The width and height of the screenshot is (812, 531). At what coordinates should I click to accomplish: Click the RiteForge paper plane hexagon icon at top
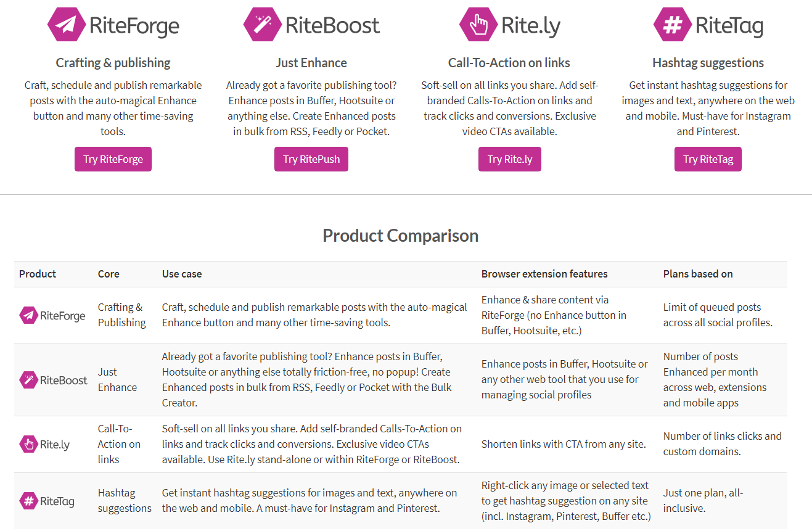(x=66, y=25)
